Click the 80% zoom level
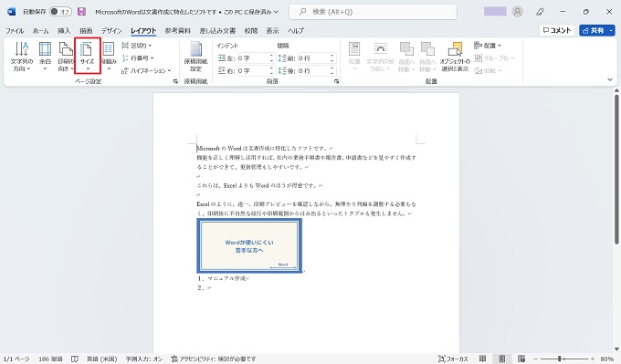The height and width of the screenshot is (364, 621). coord(606,359)
